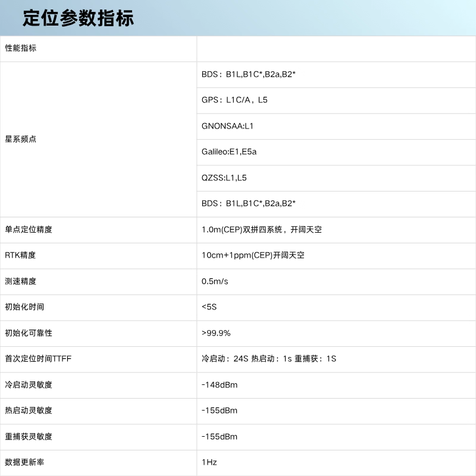Click the 1.0m(CEP)双拼四系统 value
Viewport: 476px width, 476px height.
(262, 230)
